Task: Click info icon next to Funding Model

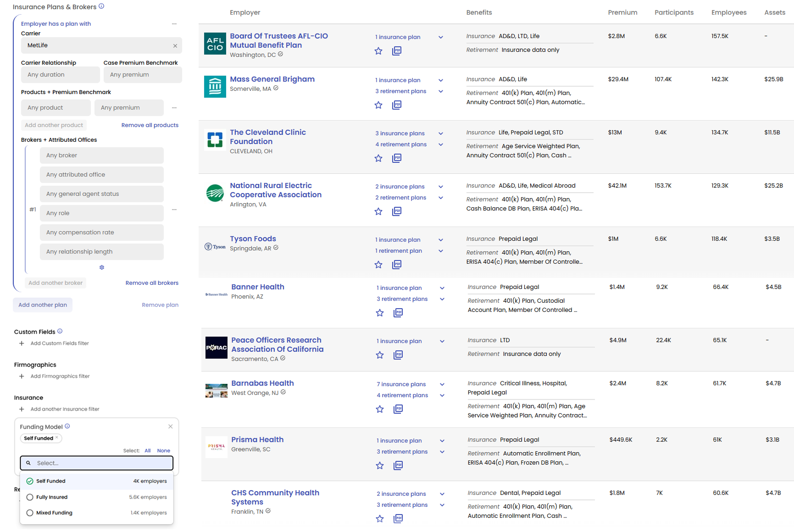Action: click(67, 426)
